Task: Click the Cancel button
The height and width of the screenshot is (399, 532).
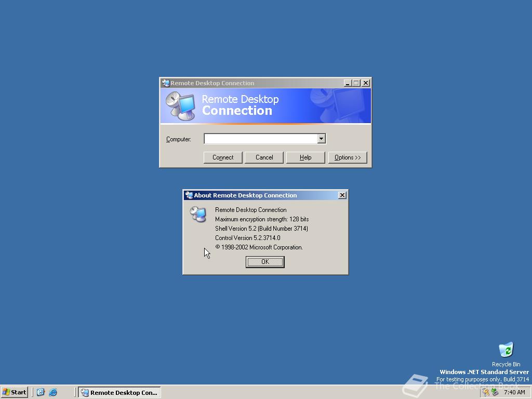Action: 264,157
